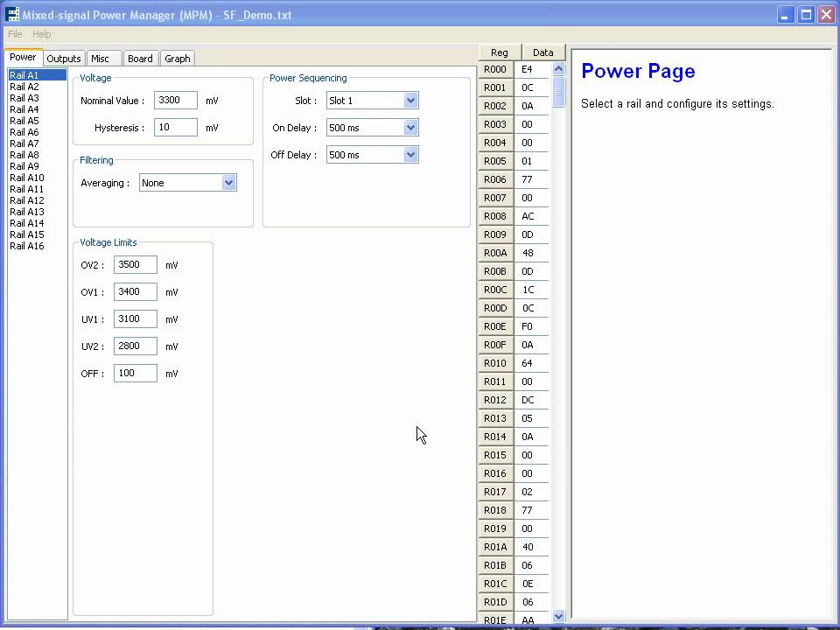Viewport: 840px width, 630px height.
Task: Click the R012 register button
Action: [495, 400]
